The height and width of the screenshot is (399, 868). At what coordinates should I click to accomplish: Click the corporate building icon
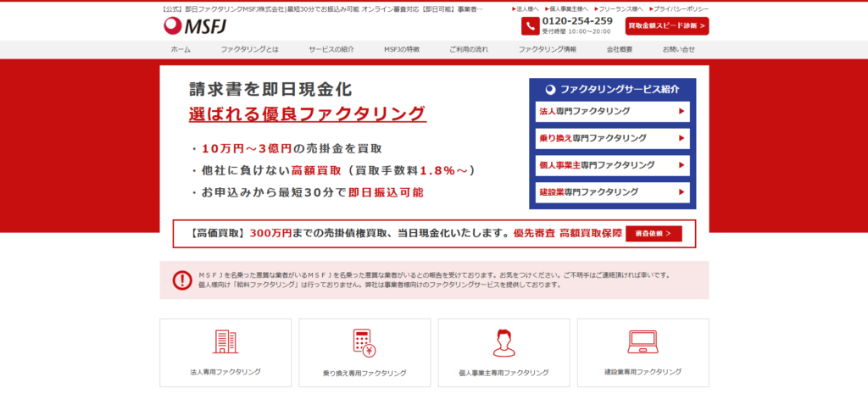[x=225, y=341]
